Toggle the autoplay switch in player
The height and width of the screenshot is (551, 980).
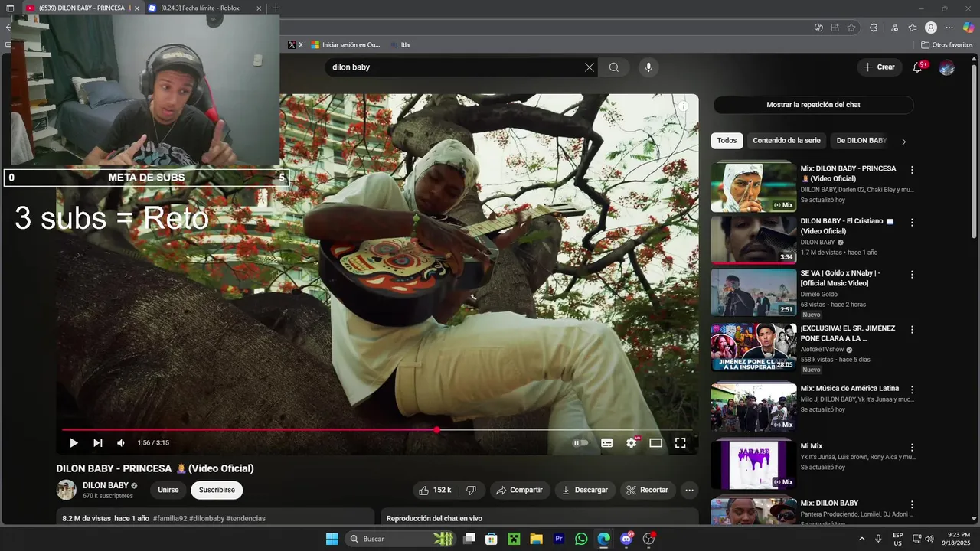[581, 442]
